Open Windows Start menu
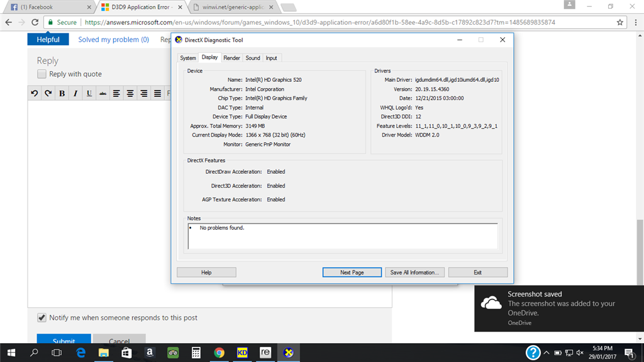Image resolution: width=644 pixels, height=362 pixels. 11,353
